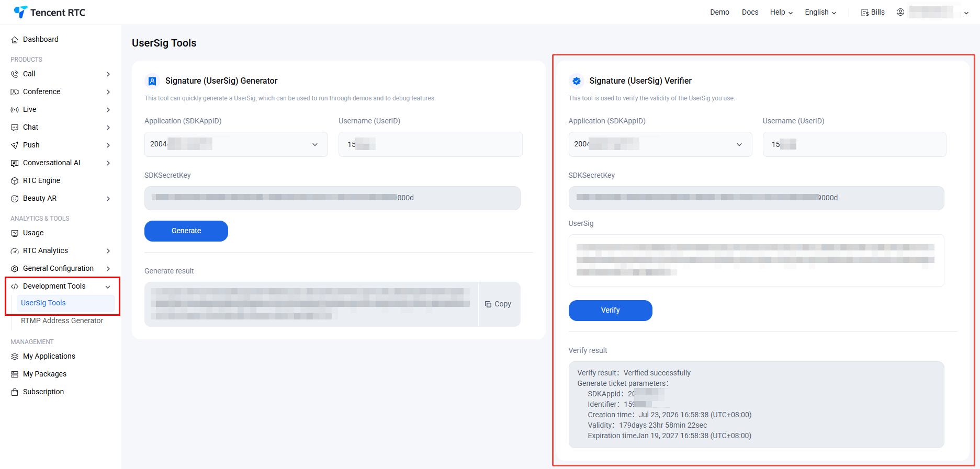980x469 pixels.
Task: Expand the General Configuration submenu
Action: point(108,269)
